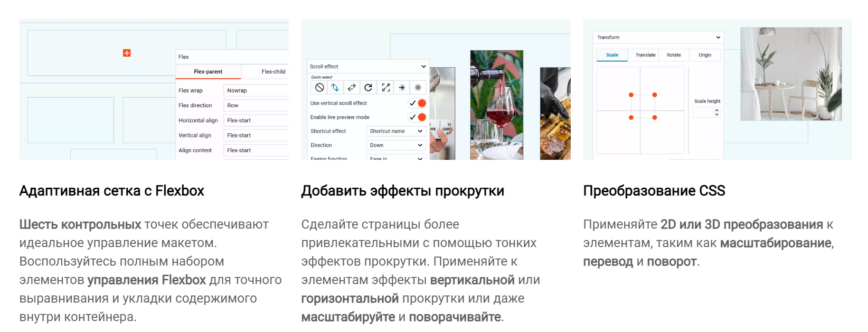Open Horizontal align Flex-start dropdown
Image resolution: width=868 pixels, height=332 pixels.
click(256, 120)
